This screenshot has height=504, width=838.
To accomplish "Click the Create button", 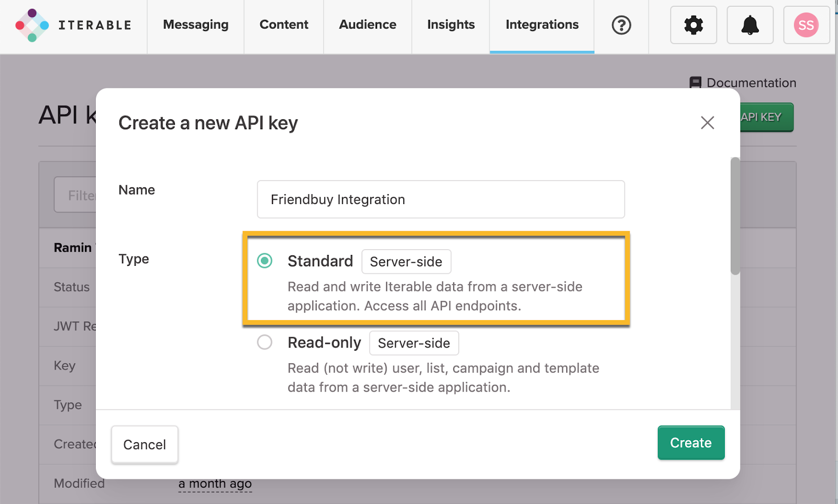I will pyautogui.click(x=691, y=443).
